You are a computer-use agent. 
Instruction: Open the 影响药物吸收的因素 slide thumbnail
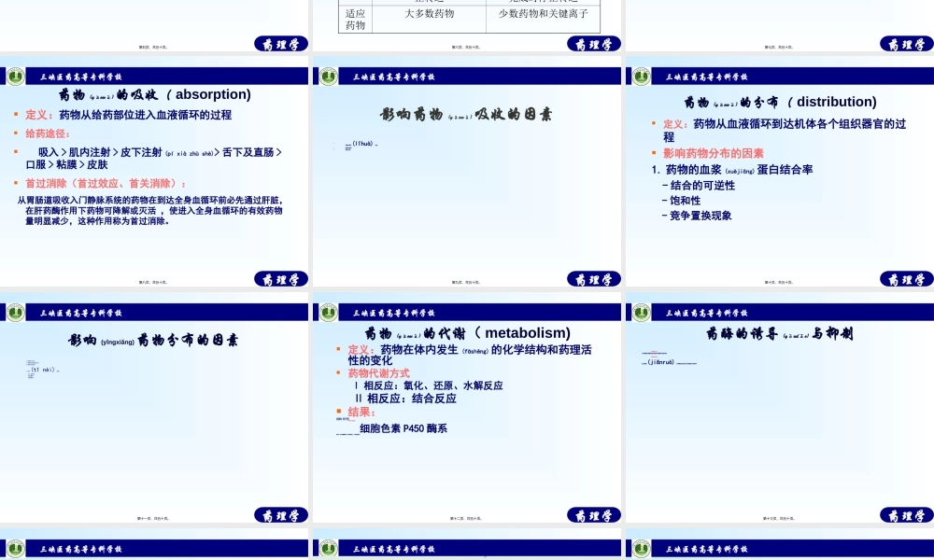(467, 172)
